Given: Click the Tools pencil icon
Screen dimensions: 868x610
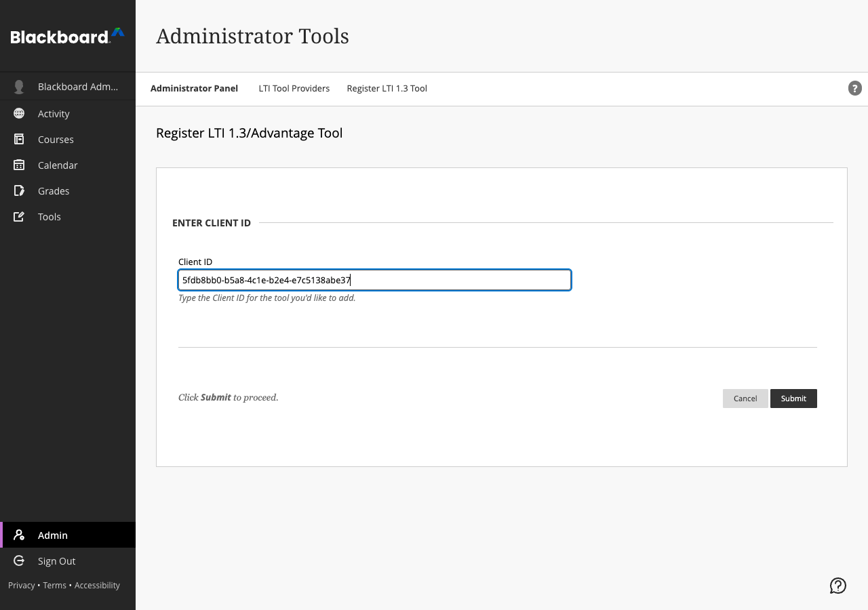Looking at the screenshot, I should point(19,217).
